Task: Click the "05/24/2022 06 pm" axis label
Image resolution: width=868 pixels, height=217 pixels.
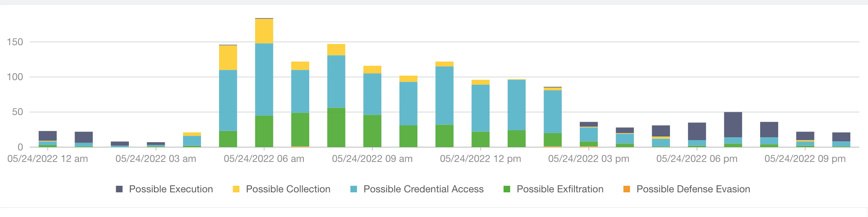Action: click(697, 159)
